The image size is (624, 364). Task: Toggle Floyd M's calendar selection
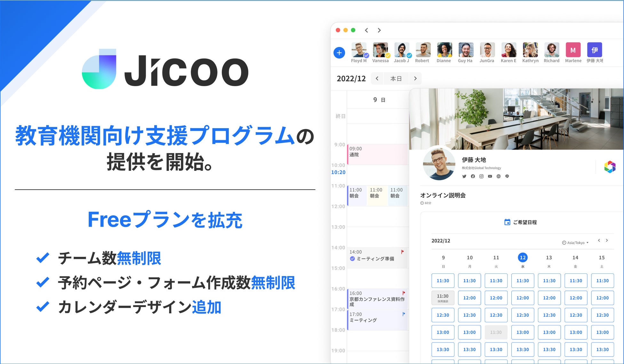(x=359, y=50)
